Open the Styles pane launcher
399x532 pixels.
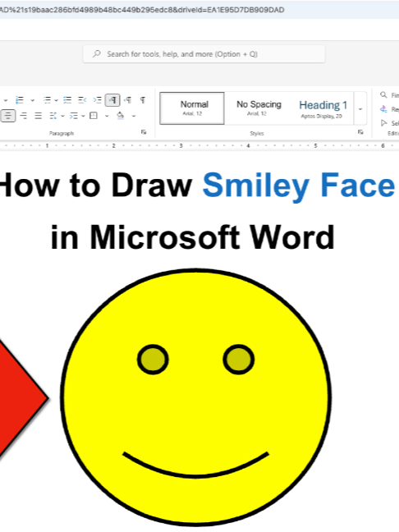pos(360,132)
